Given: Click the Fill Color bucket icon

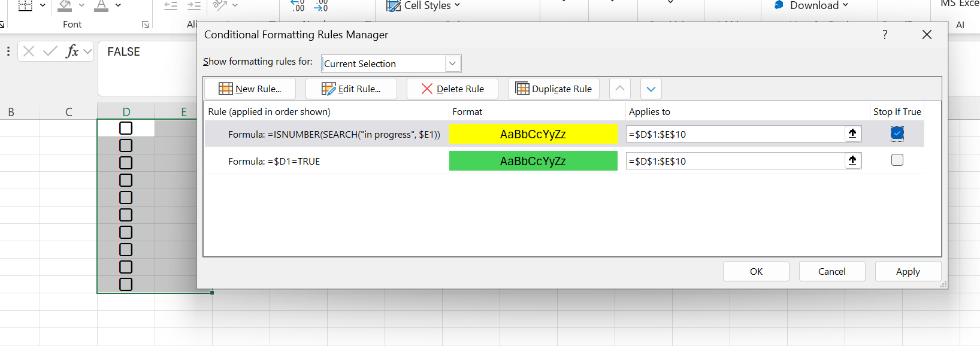Looking at the screenshot, I should pyautogui.click(x=65, y=6).
